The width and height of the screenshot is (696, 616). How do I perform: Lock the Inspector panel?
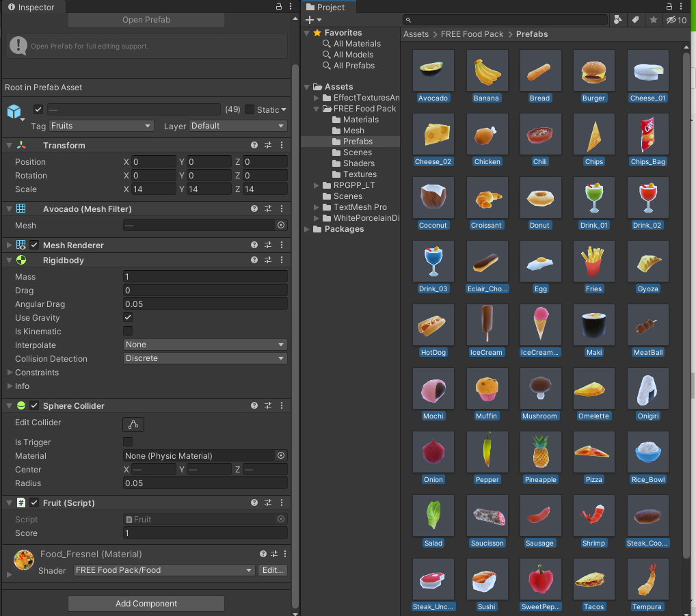pos(278,6)
